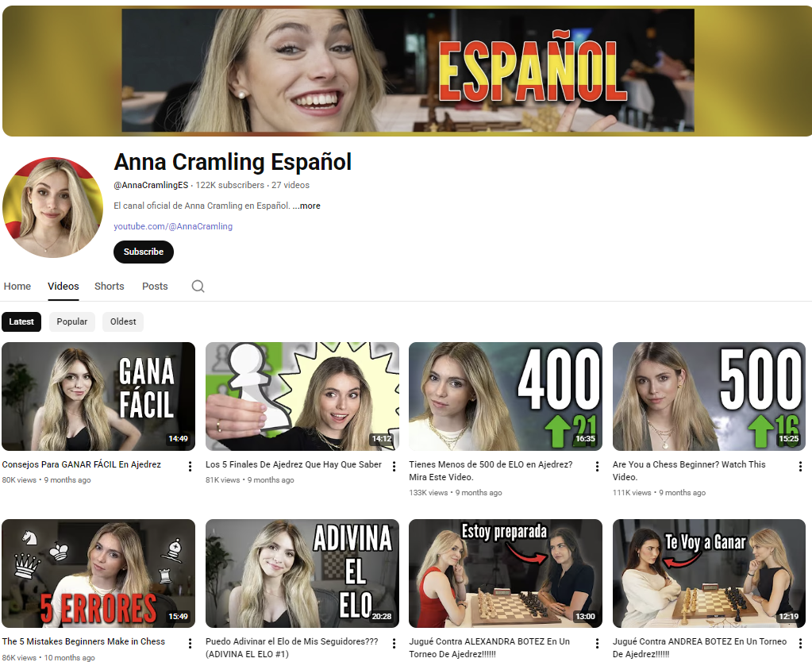
Task: Switch to the Posts tab
Action: pos(155,286)
